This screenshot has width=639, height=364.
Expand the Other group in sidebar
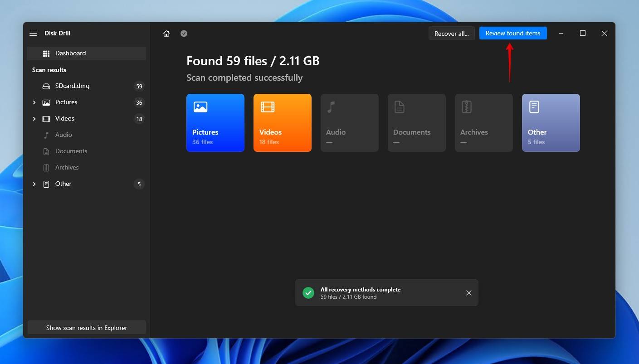(x=34, y=184)
